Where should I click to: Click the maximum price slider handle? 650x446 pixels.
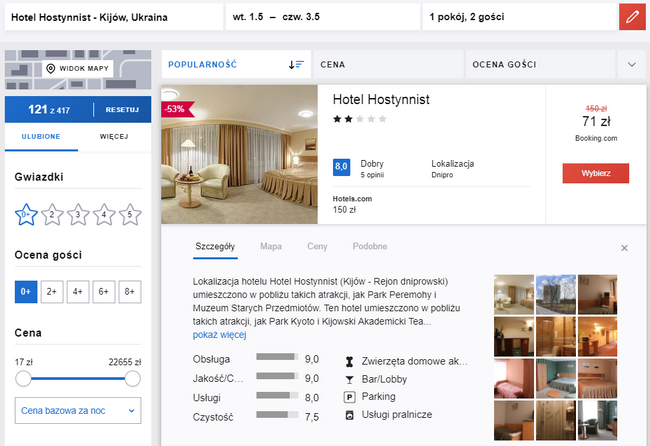coord(133,379)
